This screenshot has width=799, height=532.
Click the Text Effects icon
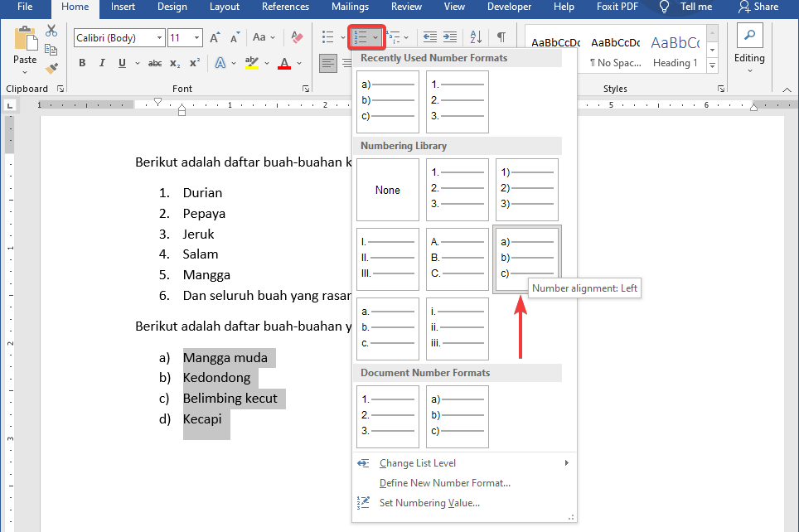point(220,63)
